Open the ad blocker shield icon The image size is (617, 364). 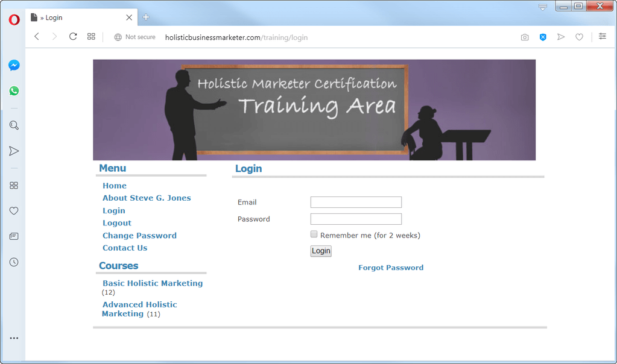[x=543, y=37]
